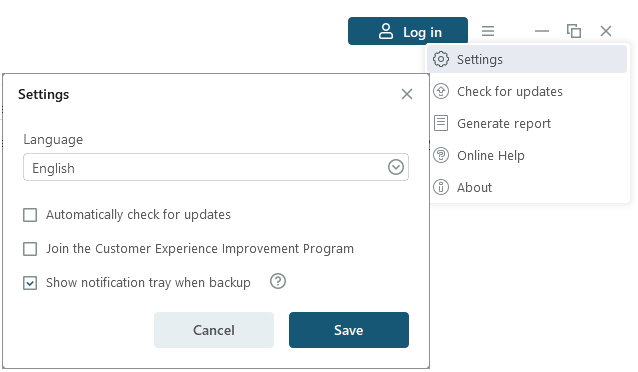Enable Automatically check for updates checkbox

coord(30,215)
